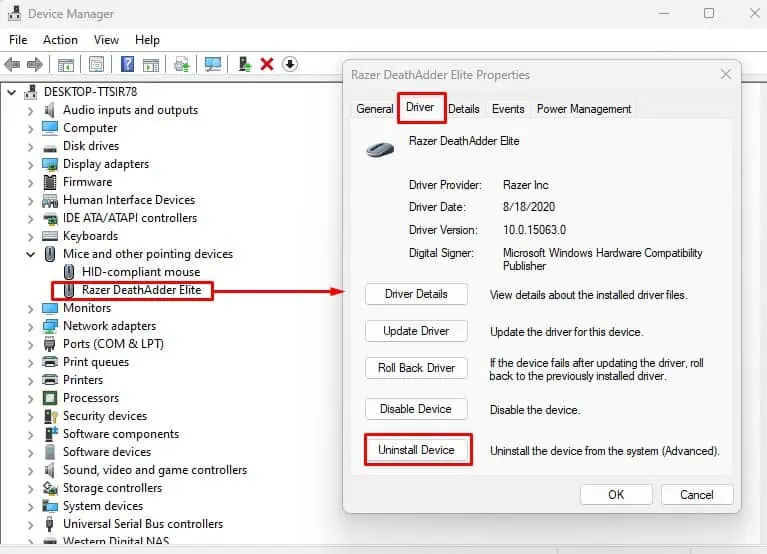The height and width of the screenshot is (554, 767).
Task: Click the Display adapters icon in tree
Action: [50, 164]
